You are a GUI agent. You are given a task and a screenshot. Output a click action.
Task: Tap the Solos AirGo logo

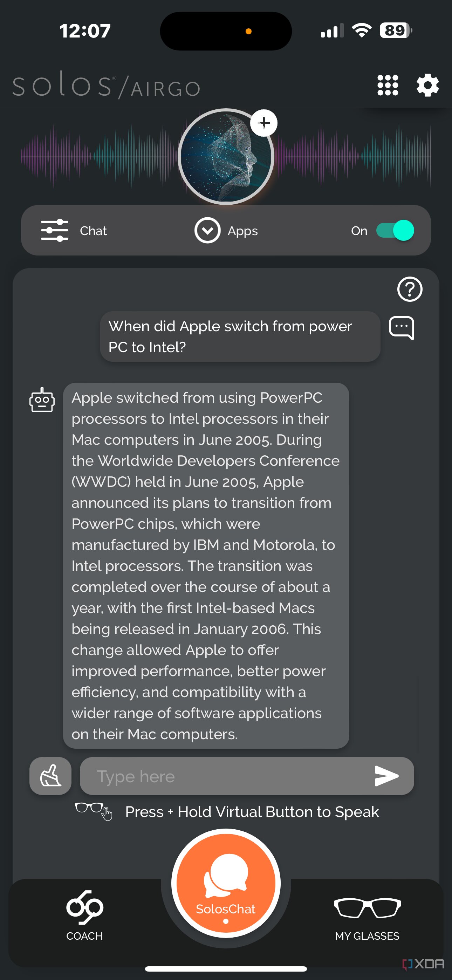[107, 85]
